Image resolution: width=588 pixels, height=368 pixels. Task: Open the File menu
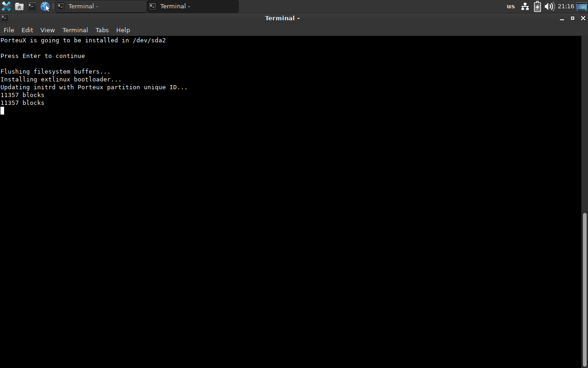[9, 30]
